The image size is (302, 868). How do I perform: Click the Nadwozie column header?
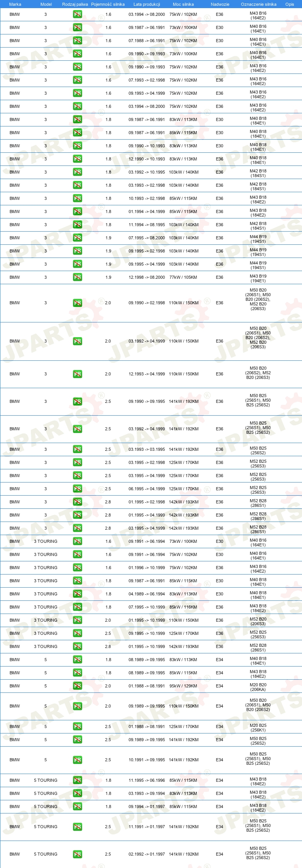(x=220, y=4)
